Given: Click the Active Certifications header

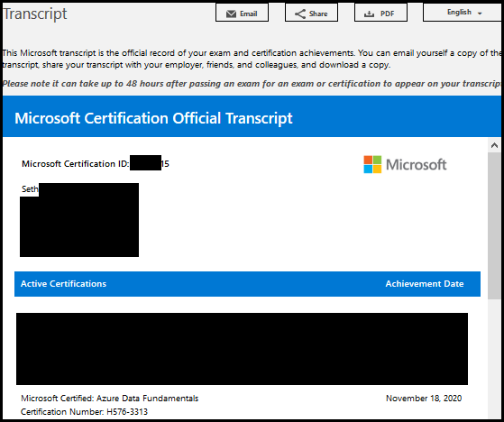Looking at the screenshot, I should pos(63,284).
